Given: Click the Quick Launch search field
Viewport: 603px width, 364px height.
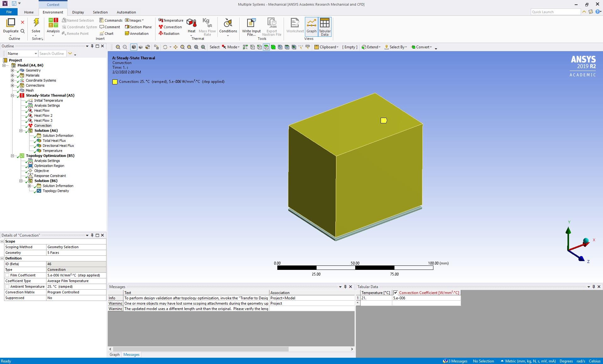Looking at the screenshot, I should pos(555,12).
